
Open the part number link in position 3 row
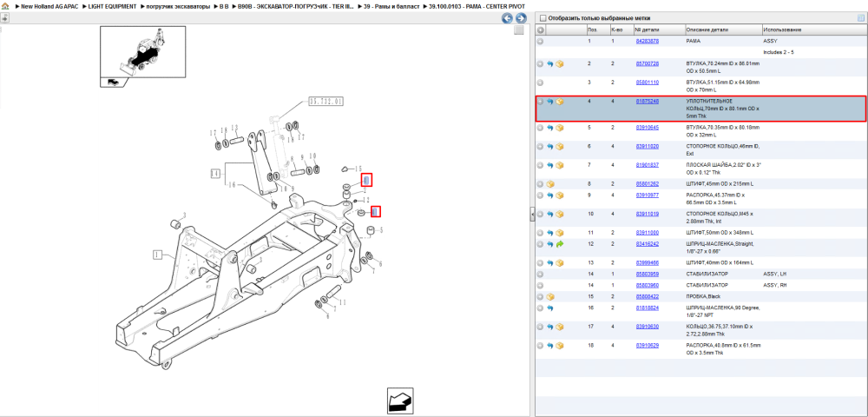pyautogui.click(x=647, y=83)
